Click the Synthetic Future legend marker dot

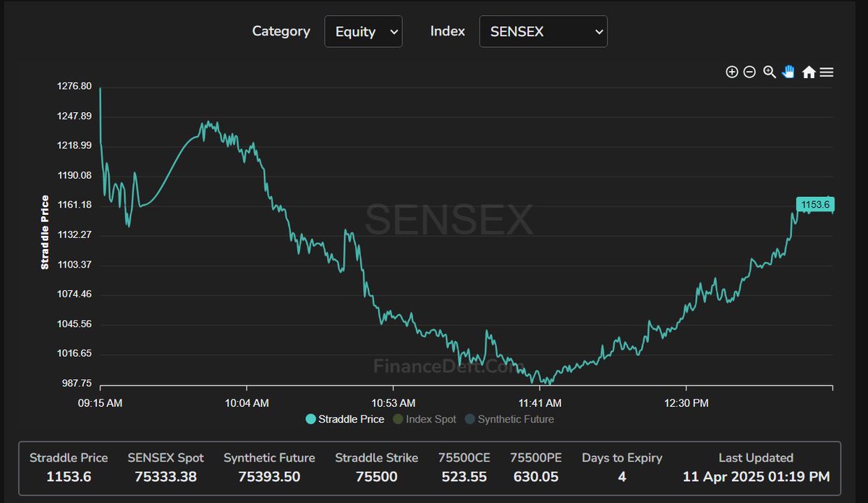click(x=470, y=419)
